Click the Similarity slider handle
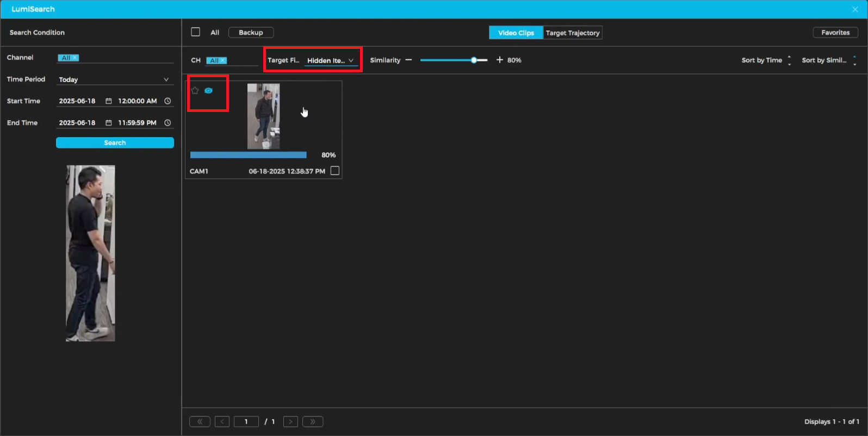The height and width of the screenshot is (436, 868). [x=474, y=60]
